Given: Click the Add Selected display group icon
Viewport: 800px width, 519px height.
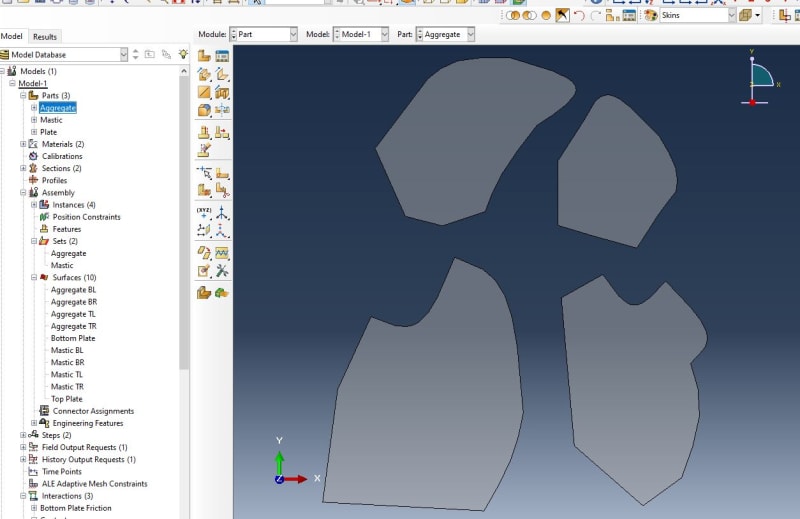Looking at the screenshot, I should tap(530, 15).
